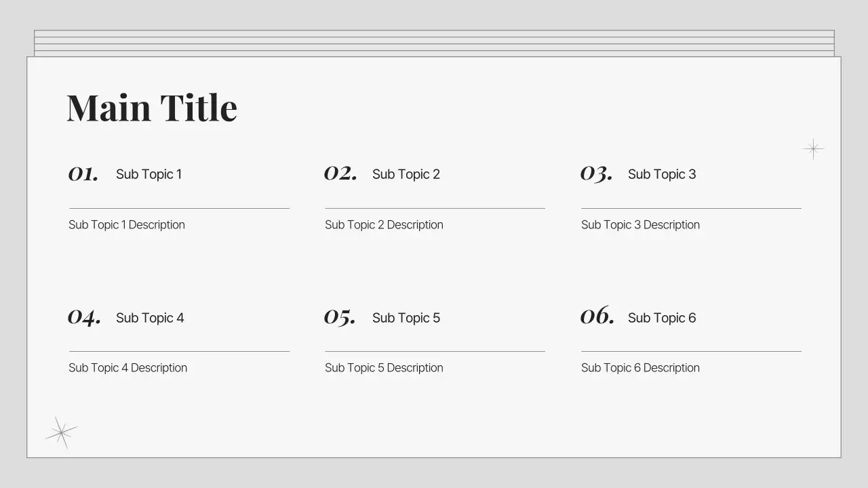This screenshot has height=488, width=868.
Task: Click the Sub Topic 6 Description text
Action: [x=640, y=368]
